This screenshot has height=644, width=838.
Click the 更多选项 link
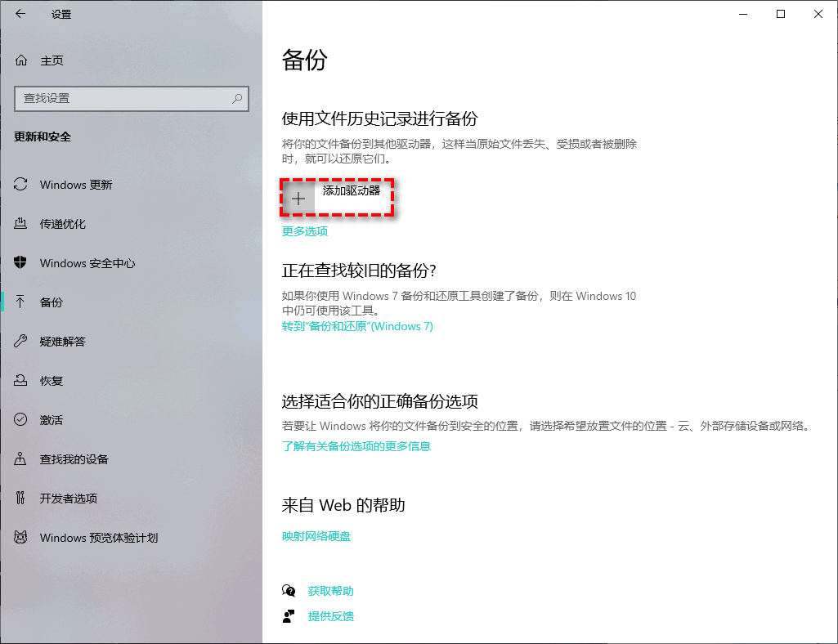[x=305, y=231]
